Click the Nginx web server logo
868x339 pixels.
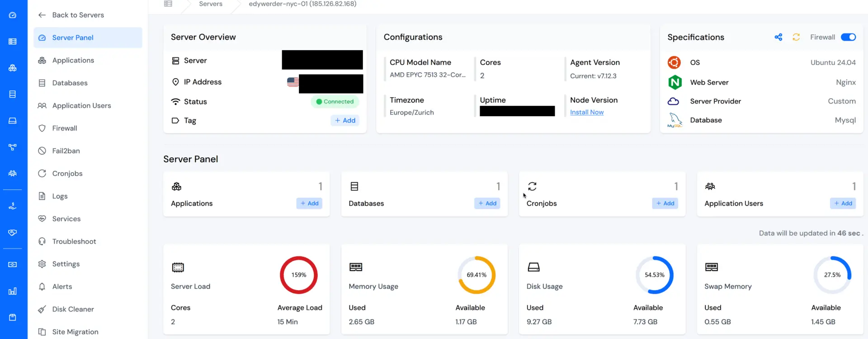pos(675,82)
